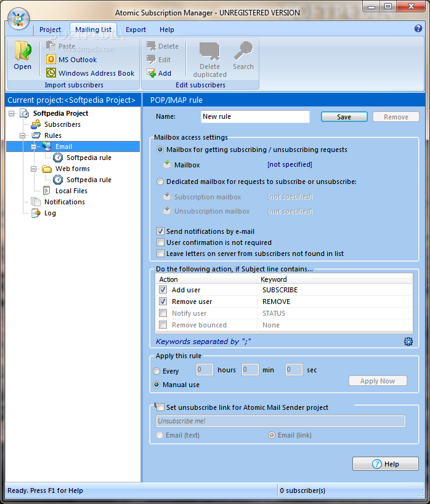Select Email (link) radio option
Viewport: 430px width, 504px height.
tap(272, 435)
